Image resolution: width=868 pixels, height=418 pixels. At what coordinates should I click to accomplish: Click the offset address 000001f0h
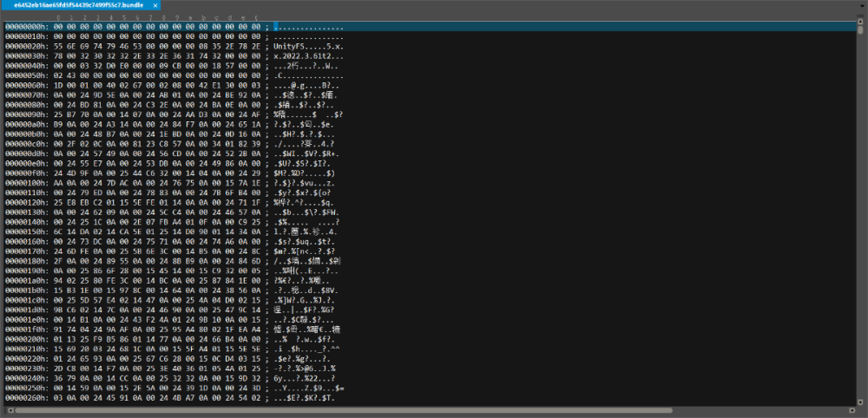click(x=25, y=330)
